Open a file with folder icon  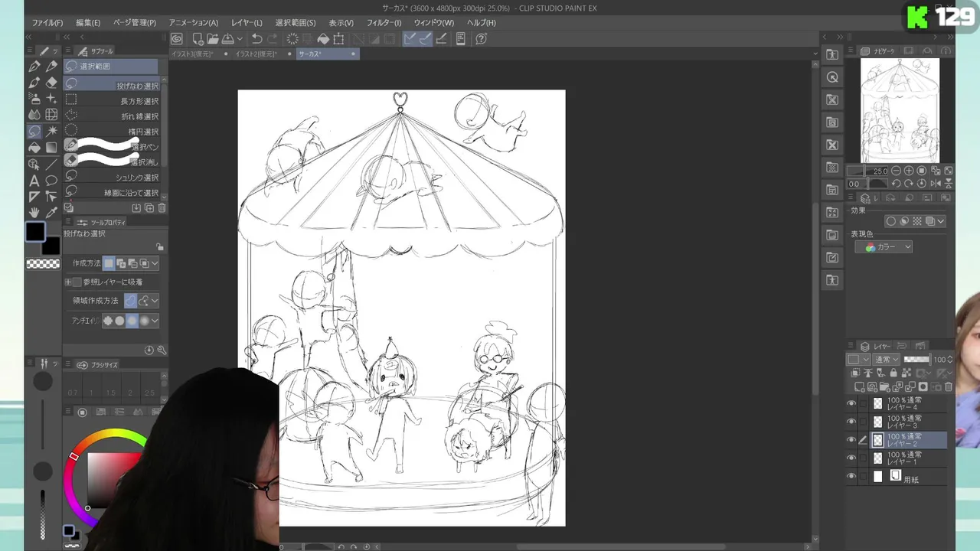coord(213,38)
